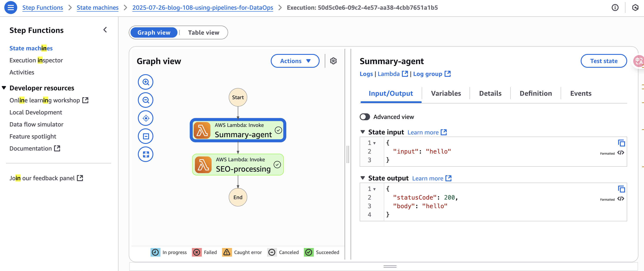Open the Details tab

(x=490, y=94)
